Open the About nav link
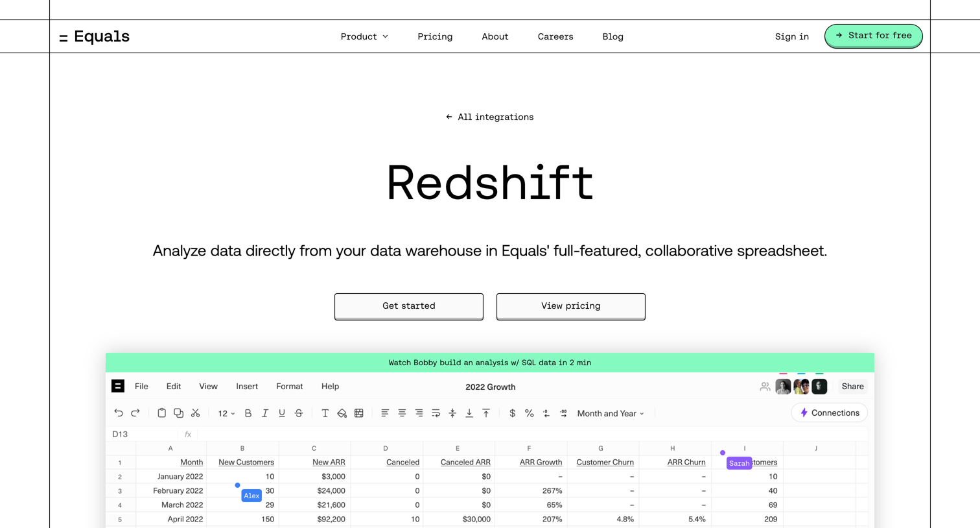This screenshot has height=528, width=980. pyautogui.click(x=495, y=36)
